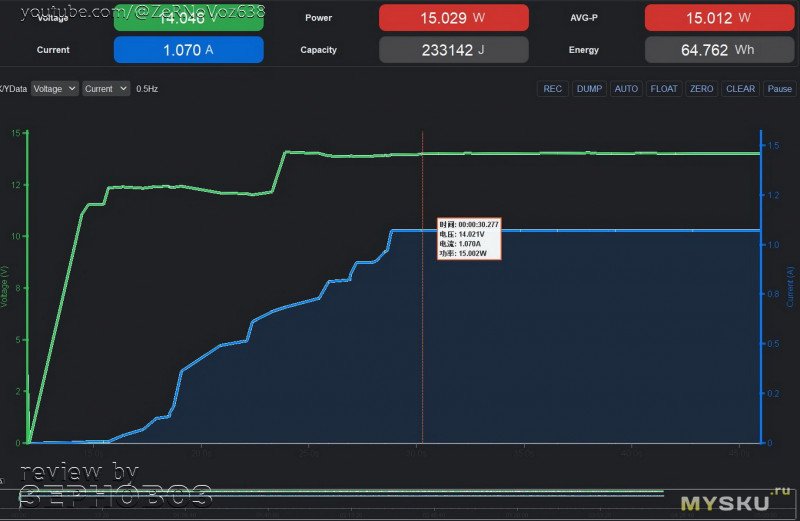800x521 pixels.
Task: Select the Capacity value 233142 J
Action: 453,50
